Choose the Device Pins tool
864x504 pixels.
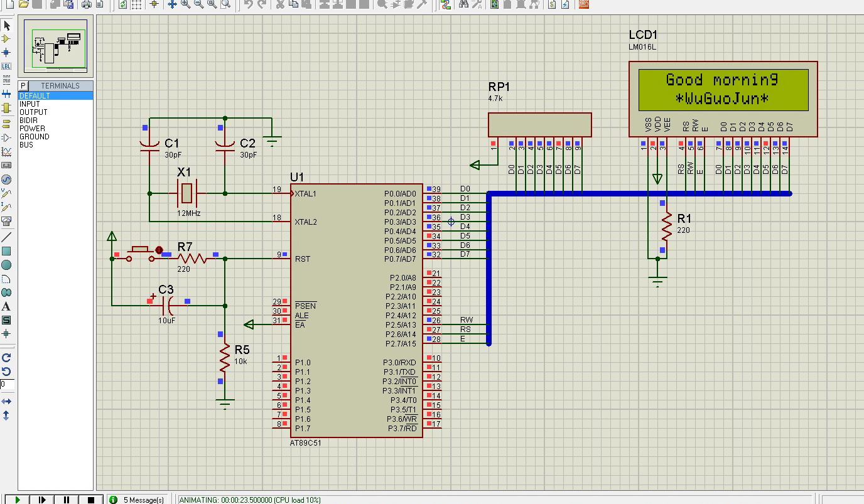tap(7, 137)
